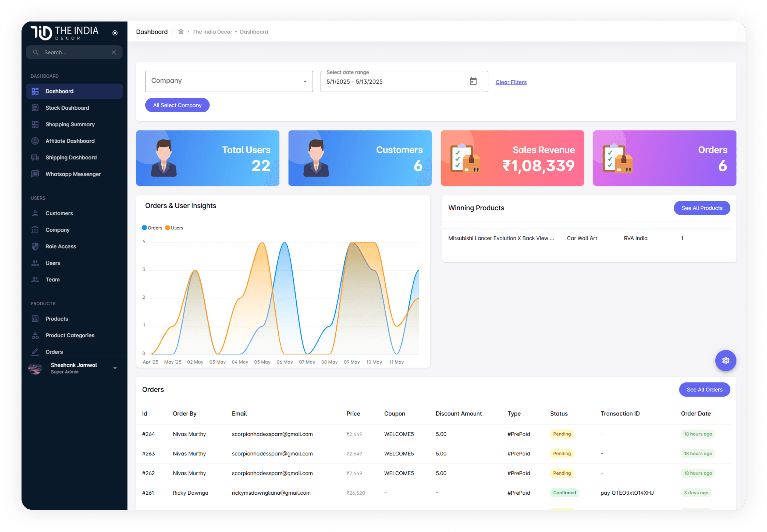This screenshot has height=532, width=767.
Task: Click the Shipping Dashboard truck icon
Action: [x=35, y=157]
